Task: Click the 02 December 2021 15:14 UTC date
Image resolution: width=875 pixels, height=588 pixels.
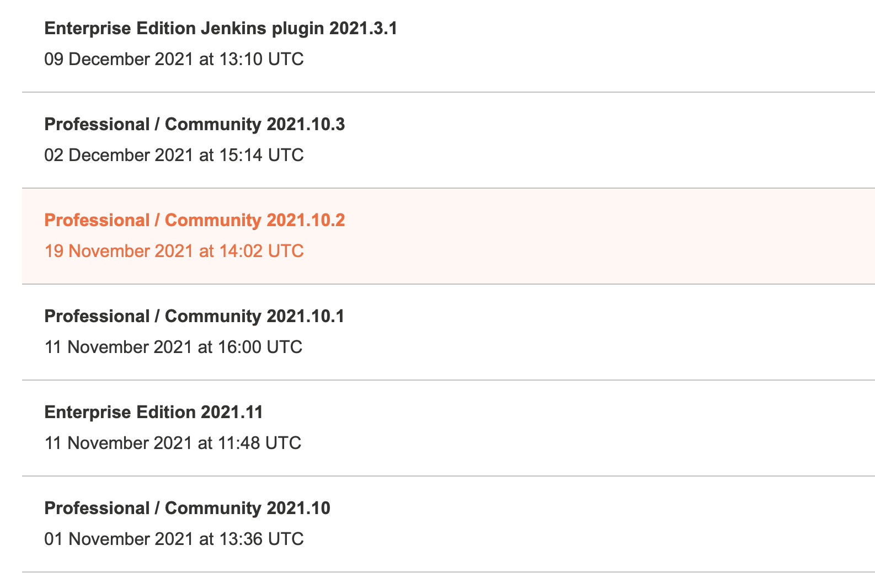Action: point(174,156)
